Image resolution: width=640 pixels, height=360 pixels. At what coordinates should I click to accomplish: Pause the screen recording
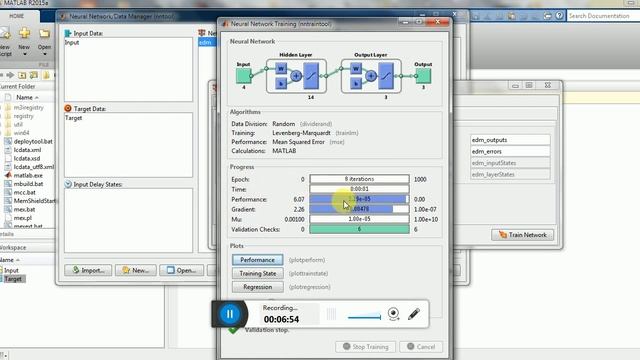click(230, 314)
